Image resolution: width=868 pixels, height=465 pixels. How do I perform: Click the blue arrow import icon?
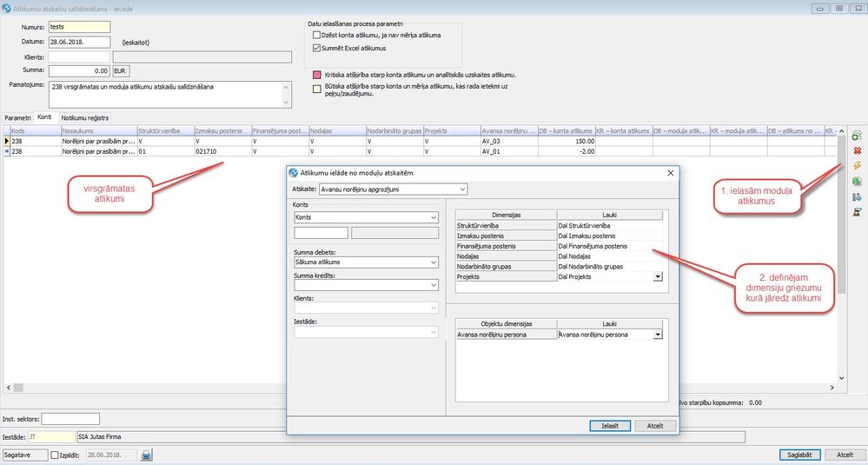(856, 196)
